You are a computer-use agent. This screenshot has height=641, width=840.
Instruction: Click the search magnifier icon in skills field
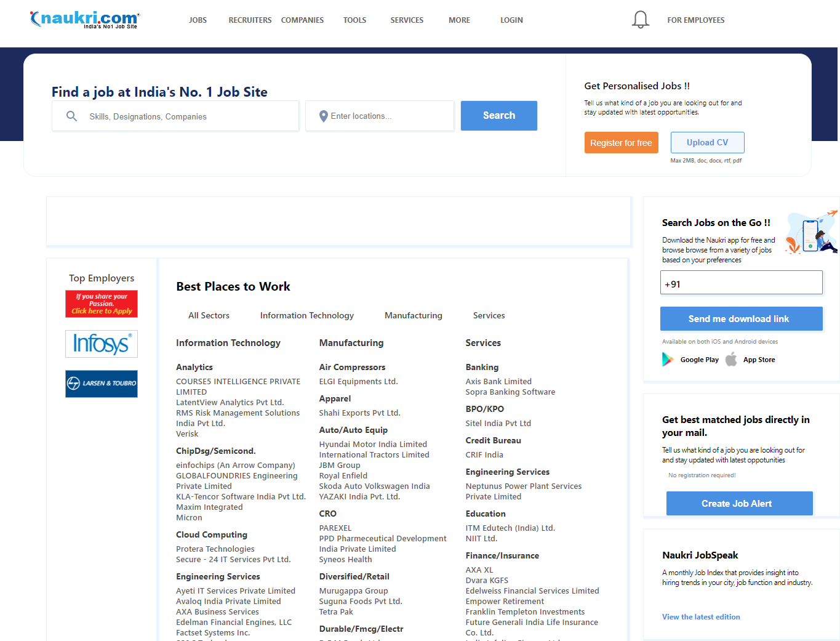click(x=72, y=116)
